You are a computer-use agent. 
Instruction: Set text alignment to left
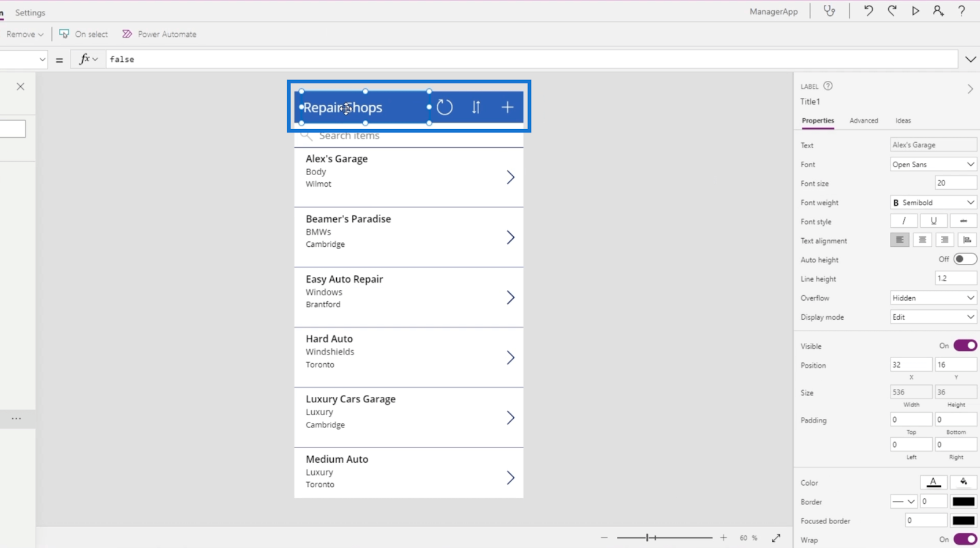click(900, 240)
